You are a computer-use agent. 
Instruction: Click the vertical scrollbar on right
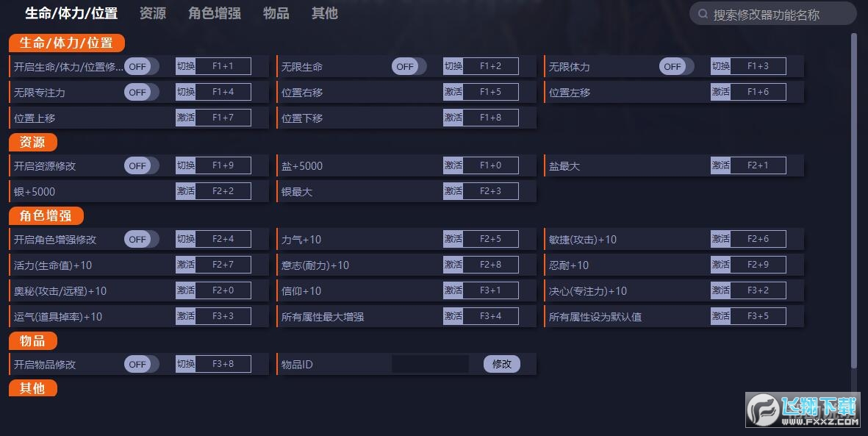coord(853,199)
